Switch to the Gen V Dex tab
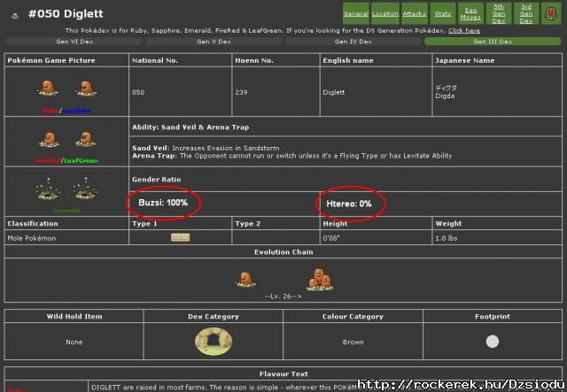Screen dimensions: 567x392 pos(214,42)
